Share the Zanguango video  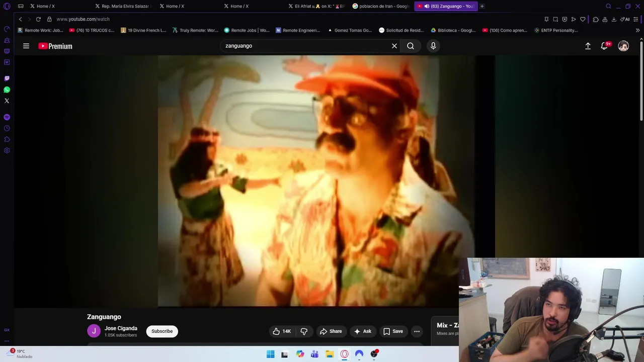(x=331, y=331)
